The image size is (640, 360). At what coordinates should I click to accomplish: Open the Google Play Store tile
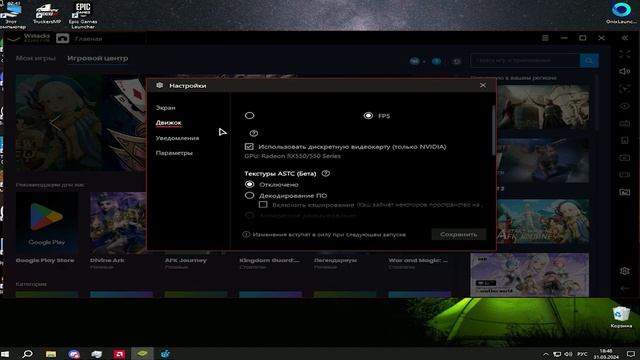point(47,222)
